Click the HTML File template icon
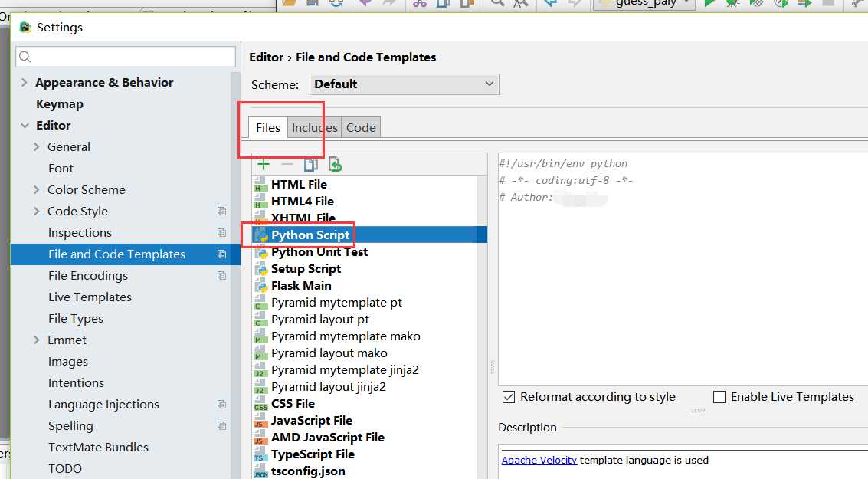868x479 pixels. (260, 185)
